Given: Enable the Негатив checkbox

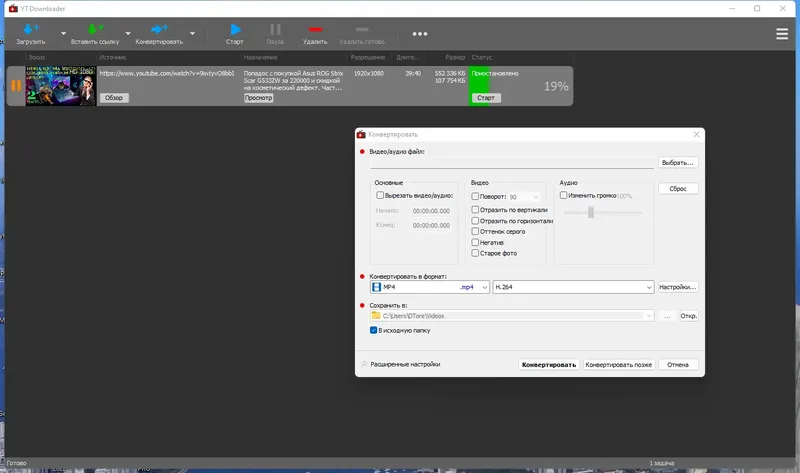Looking at the screenshot, I should pyautogui.click(x=475, y=242).
